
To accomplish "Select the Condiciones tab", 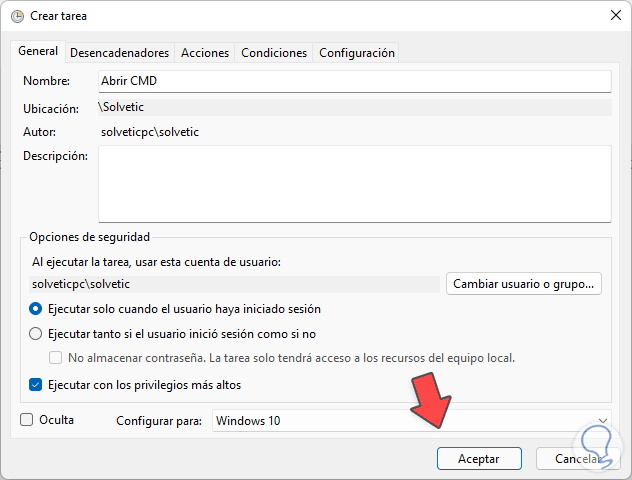I will (x=274, y=53).
